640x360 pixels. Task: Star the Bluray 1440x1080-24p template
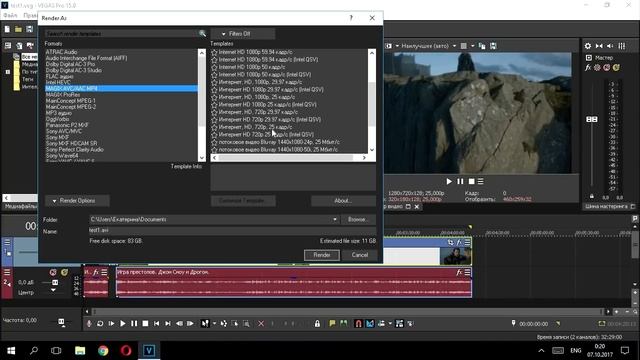pos(214,142)
